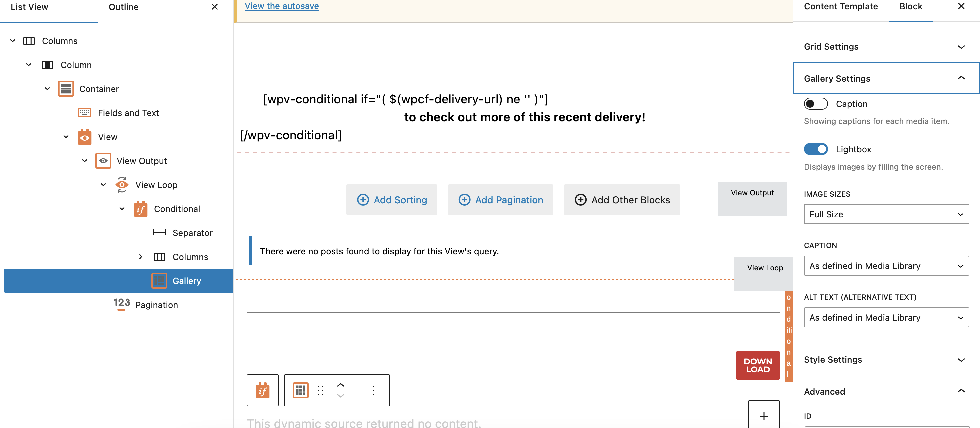Open the block options three-dot menu
This screenshot has height=428, width=980.
click(373, 390)
